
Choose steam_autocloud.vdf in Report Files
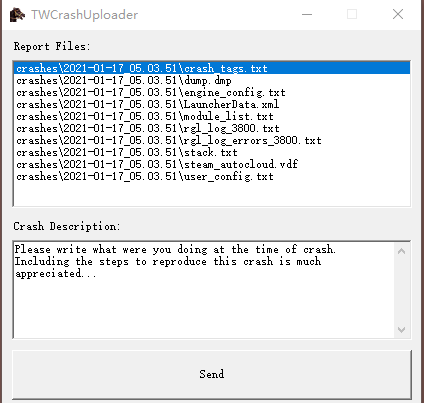(x=212, y=164)
